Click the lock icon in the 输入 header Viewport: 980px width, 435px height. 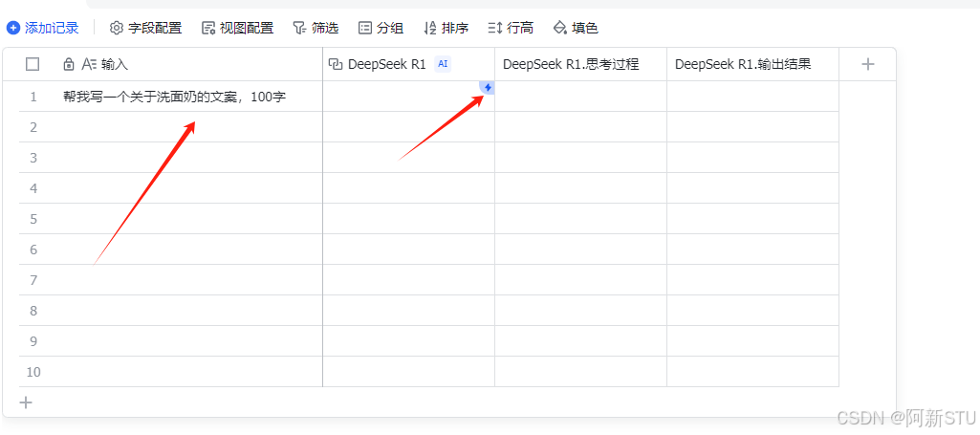(69, 64)
